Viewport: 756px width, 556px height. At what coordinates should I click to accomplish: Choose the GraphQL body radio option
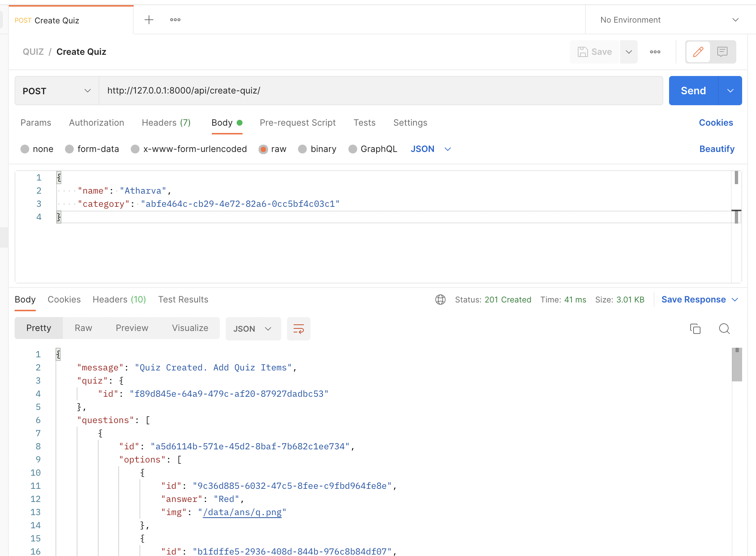tap(352, 149)
